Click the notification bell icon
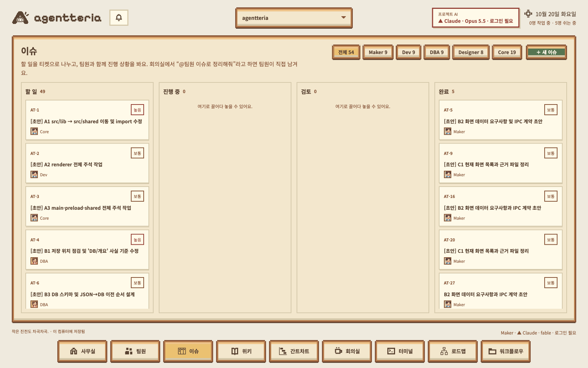Viewport: 588px width, 368px height. 119,18
